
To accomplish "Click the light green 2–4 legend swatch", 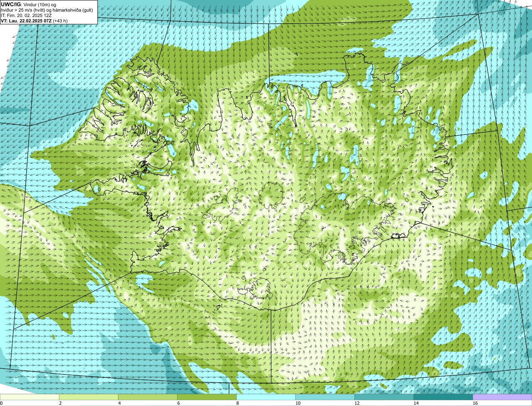I will pyautogui.click(x=89, y=397).
